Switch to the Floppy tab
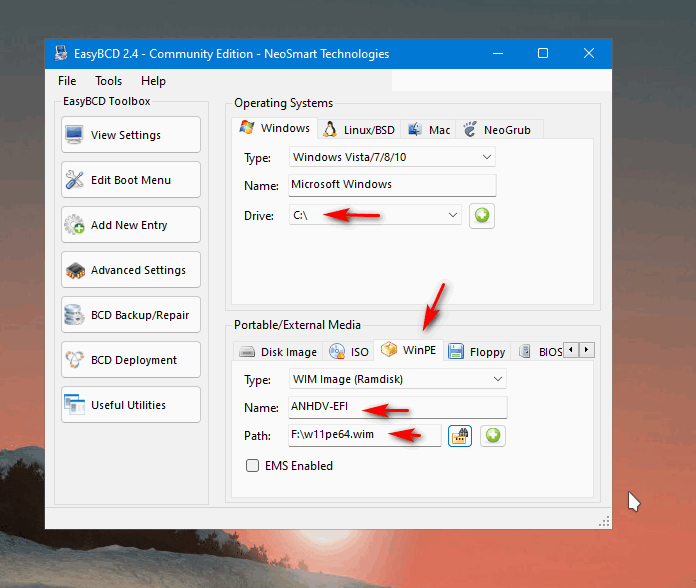 point(477,352)
